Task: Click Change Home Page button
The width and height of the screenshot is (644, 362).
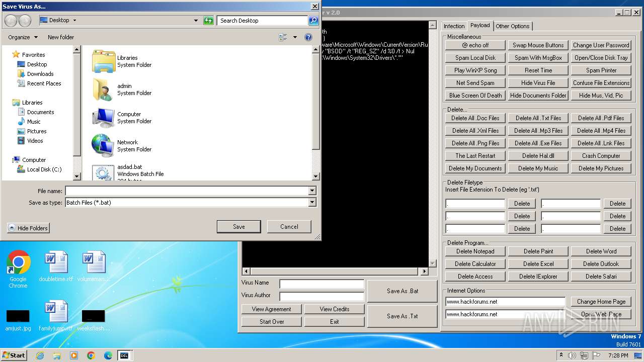Action: (x=601, y=302)
